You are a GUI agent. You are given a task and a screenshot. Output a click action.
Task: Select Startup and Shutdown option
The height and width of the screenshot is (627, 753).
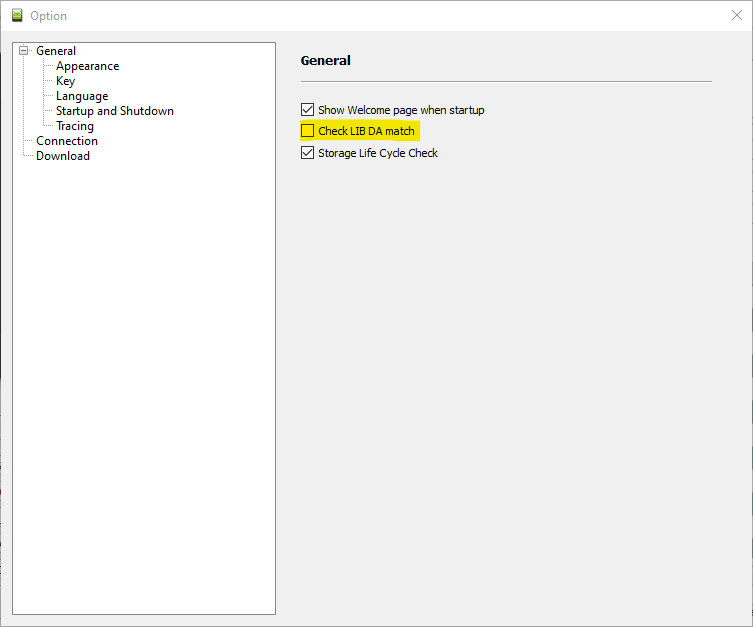[115, 111]
